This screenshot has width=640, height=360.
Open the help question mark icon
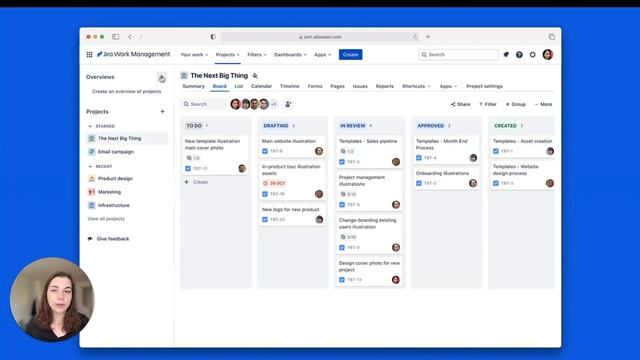tap(519, 55)
